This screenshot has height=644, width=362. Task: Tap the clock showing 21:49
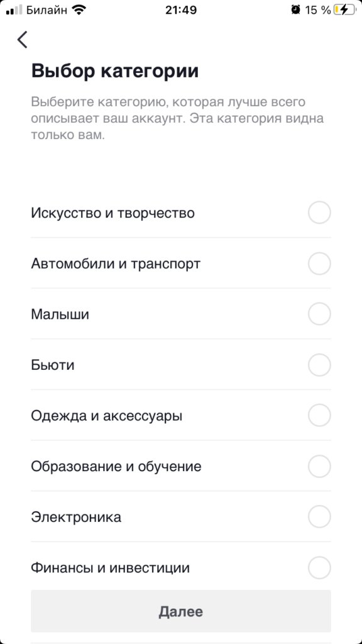coord(181,9)
